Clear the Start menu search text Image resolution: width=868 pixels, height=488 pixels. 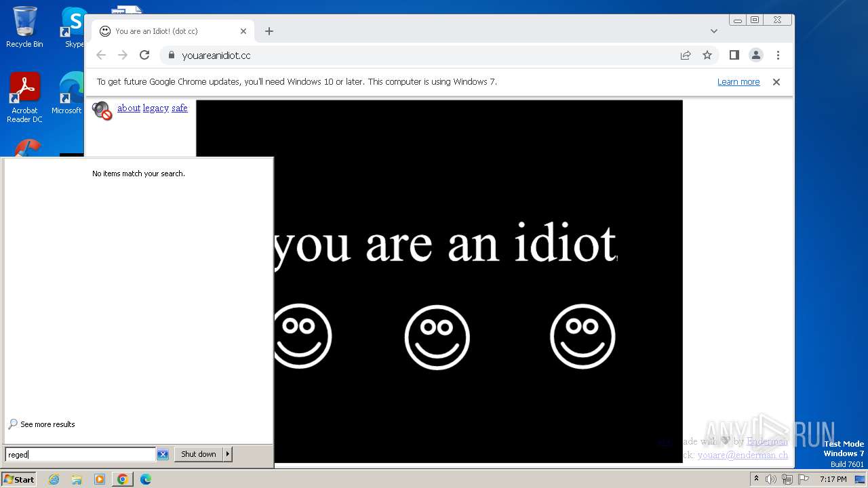click(x=163, y=455)
